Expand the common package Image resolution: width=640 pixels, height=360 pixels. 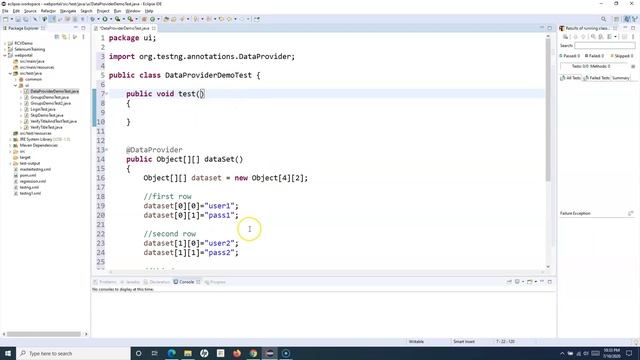click(x=16, y=79)
